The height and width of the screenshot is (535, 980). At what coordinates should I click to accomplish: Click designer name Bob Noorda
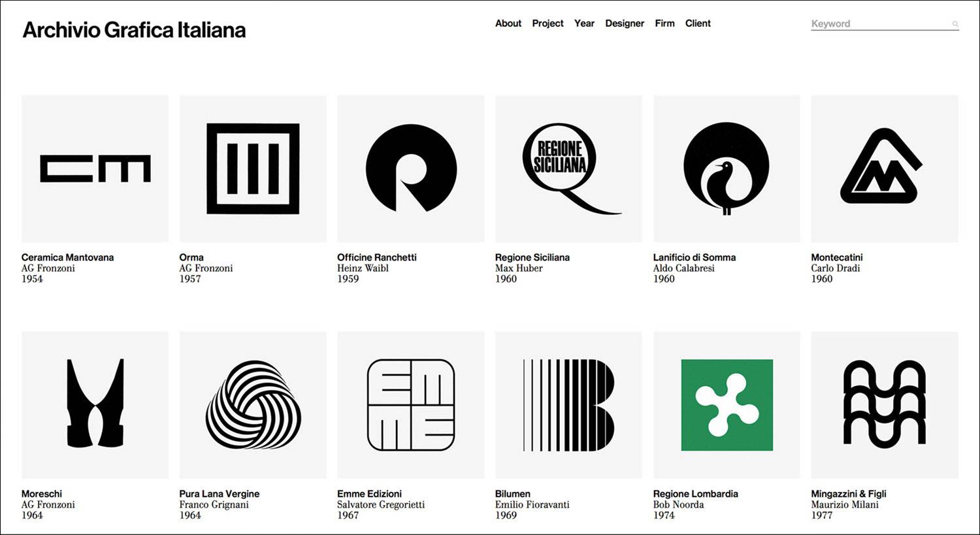click(x=679, y=504)
